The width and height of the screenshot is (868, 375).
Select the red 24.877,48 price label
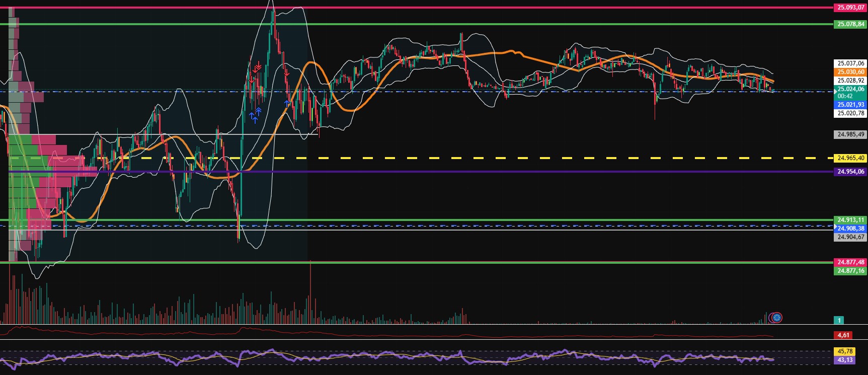click(x=850, y=262)
